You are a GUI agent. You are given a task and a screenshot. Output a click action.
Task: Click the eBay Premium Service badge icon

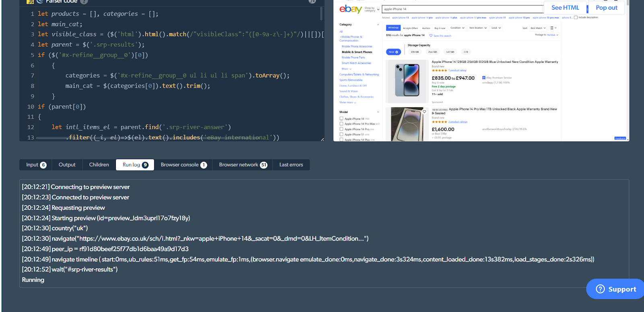tap(484, 78)
